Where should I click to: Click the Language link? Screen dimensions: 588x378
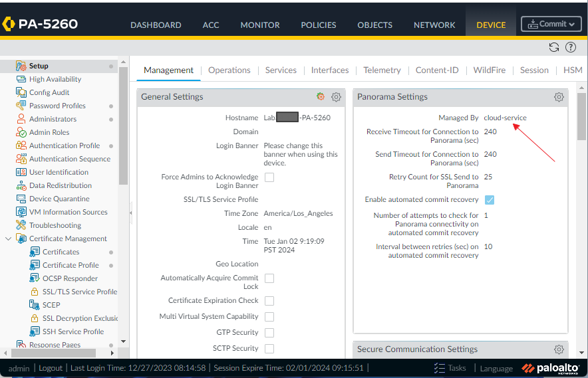coord(496,369)
